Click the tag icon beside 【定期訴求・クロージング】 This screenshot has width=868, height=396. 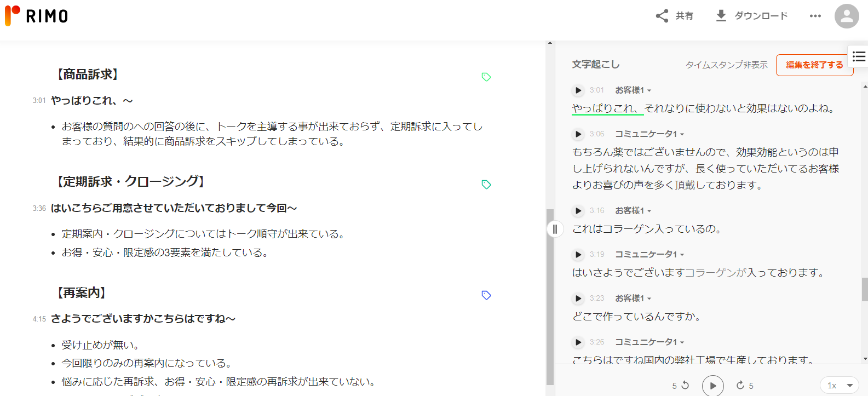[x=486, y=185]
